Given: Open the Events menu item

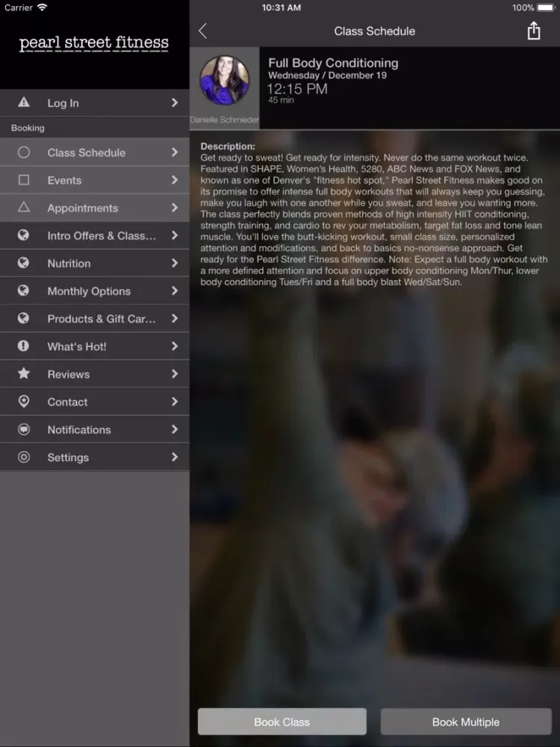Looking at the screenshot, I should pyautogui.click(x=95, y=180).
